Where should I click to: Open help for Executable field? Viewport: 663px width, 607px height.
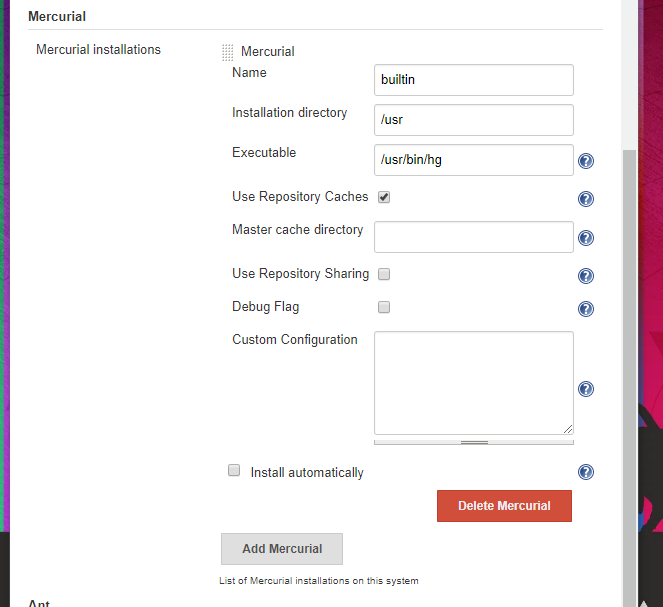pos(586,161)
